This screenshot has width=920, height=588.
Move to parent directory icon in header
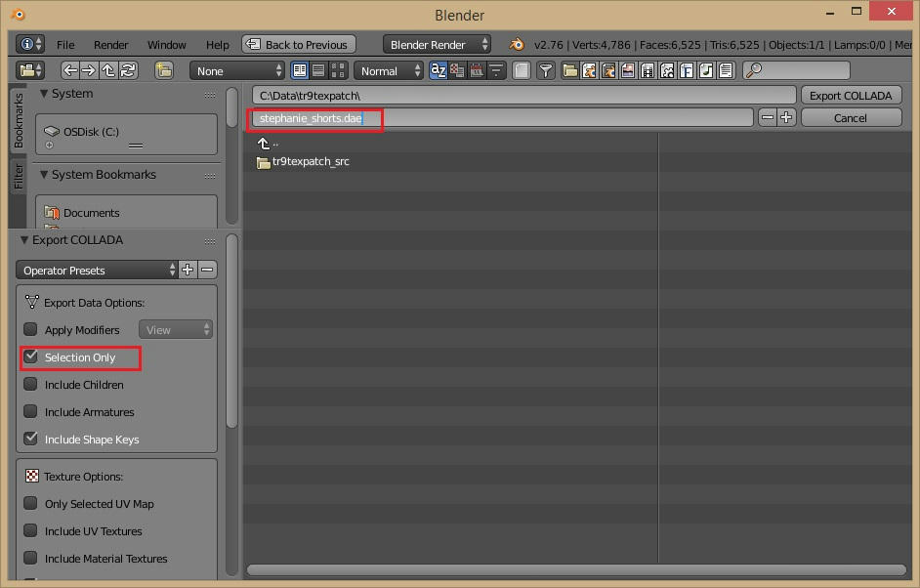[108, 70]
